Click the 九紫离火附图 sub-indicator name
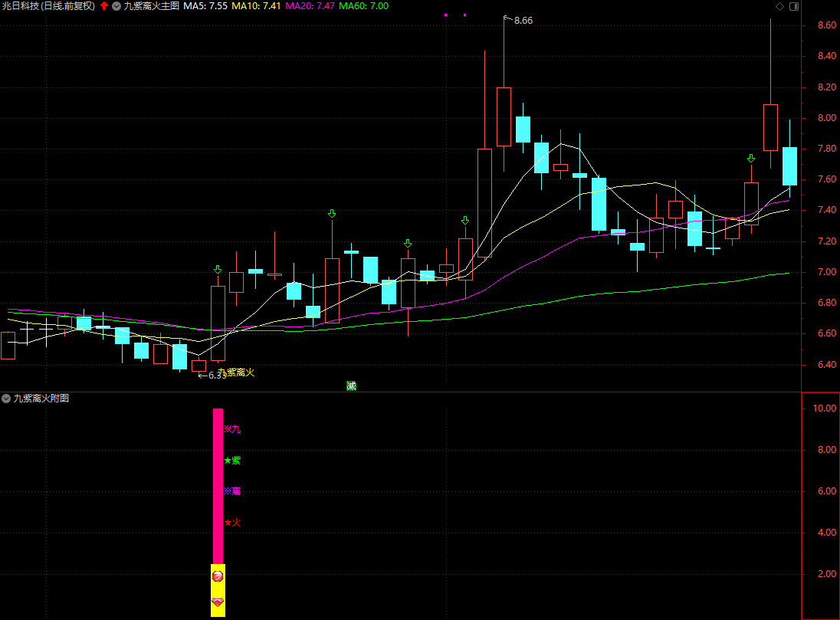Viewport: 840px width, 620px height. click(x=41, y=399)
